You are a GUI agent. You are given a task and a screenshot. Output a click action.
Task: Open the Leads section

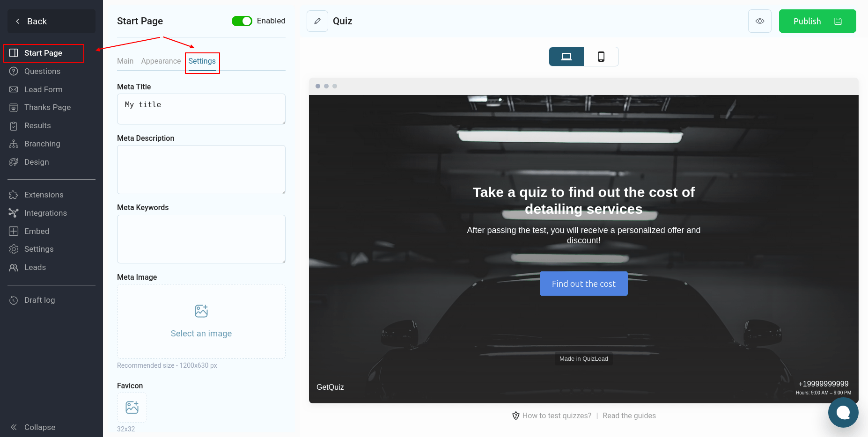coord(35,267)
